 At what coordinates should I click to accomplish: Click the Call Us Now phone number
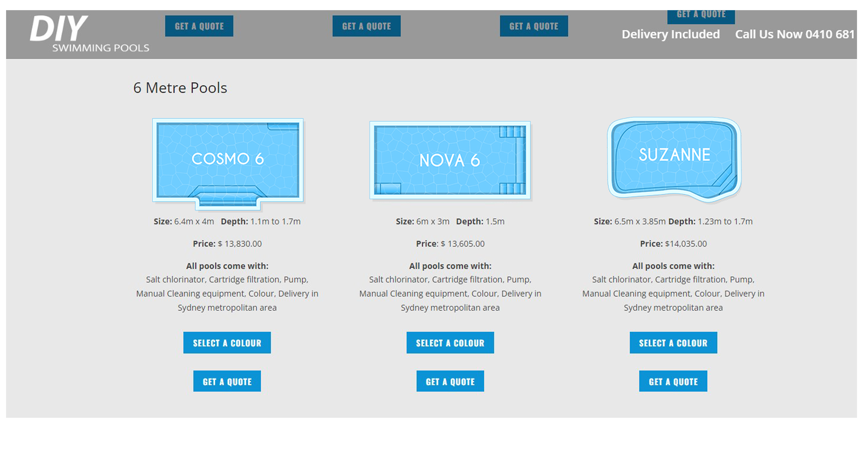795,34
